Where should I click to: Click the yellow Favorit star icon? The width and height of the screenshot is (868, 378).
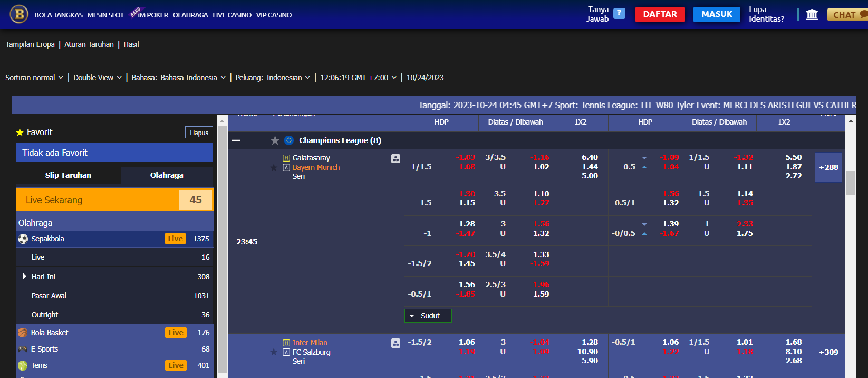point(20,132)
